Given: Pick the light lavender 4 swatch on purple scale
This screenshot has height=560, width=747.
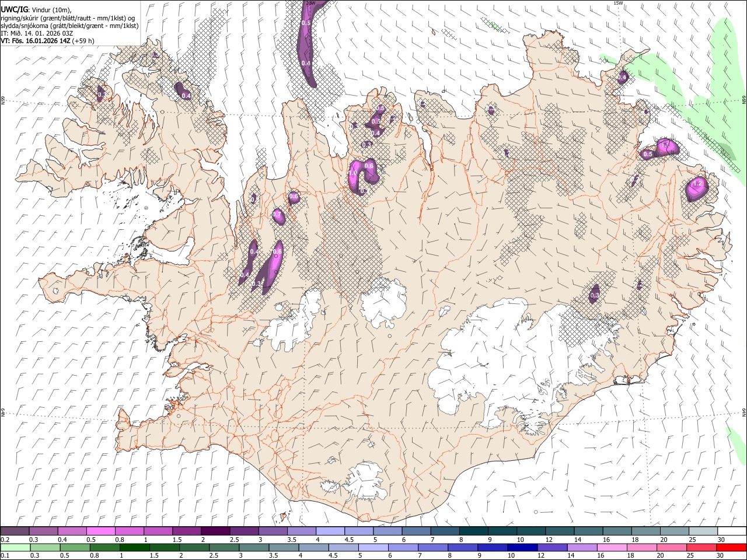Looking at the screenshot, I should pyautogui.click(x=330, y=531).
